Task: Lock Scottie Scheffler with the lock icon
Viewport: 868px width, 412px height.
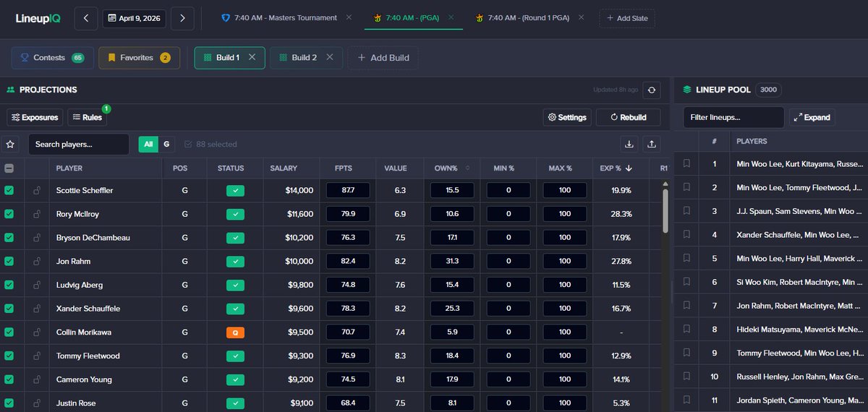Action: pyautogui.click(x=36, y=191)
